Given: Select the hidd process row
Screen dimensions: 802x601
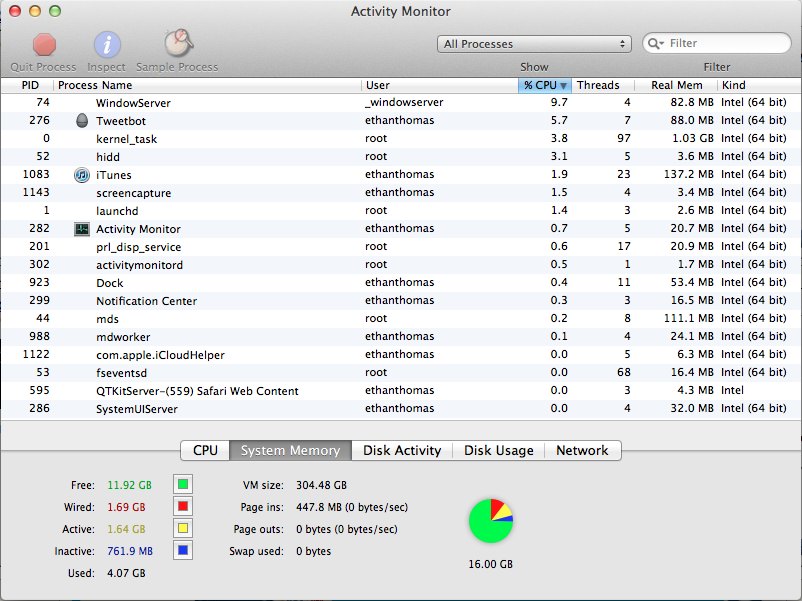Looking at the screenshot, I should click(x=401, y=157).
